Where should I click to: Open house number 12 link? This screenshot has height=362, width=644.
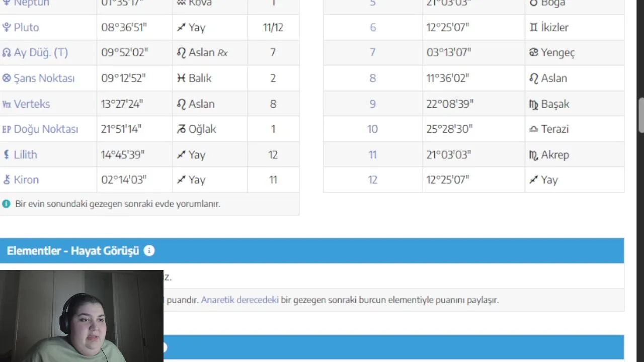point(372,179)
